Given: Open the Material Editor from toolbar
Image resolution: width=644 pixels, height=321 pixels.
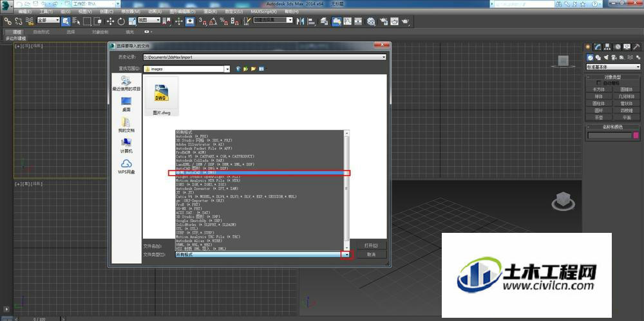Looking at the screenshot, I should 371,21.
